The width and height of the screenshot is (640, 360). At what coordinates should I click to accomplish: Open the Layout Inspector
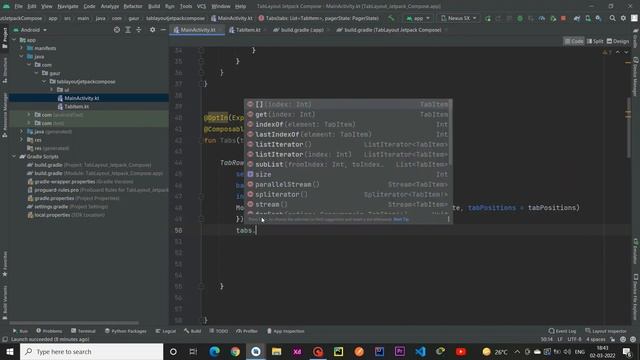pos(606,331)
